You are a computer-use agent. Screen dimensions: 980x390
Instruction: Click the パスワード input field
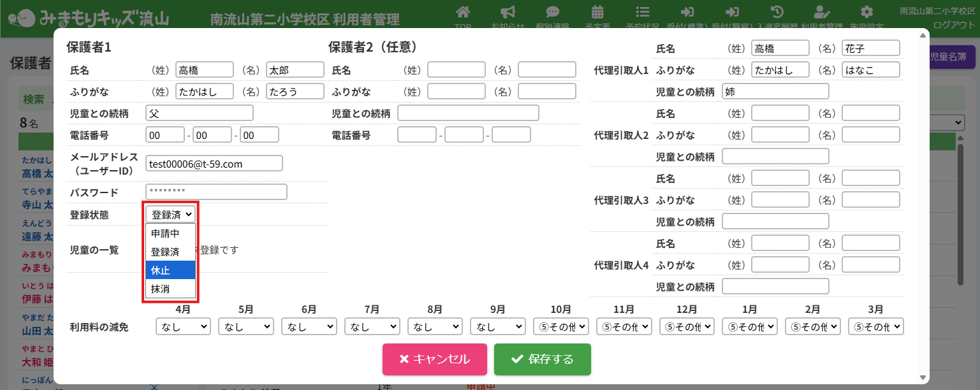click(216, 192)
